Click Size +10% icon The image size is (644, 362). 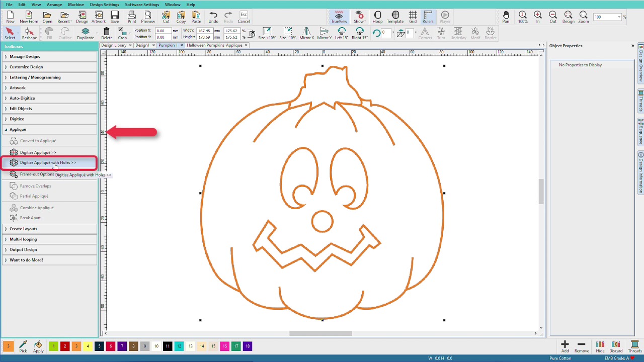(x=267, y=34)
